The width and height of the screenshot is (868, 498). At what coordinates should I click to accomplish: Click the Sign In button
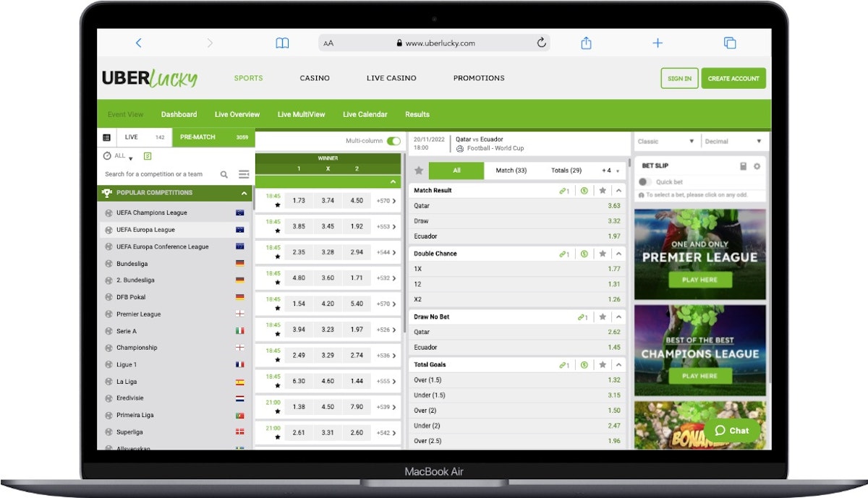679,78
